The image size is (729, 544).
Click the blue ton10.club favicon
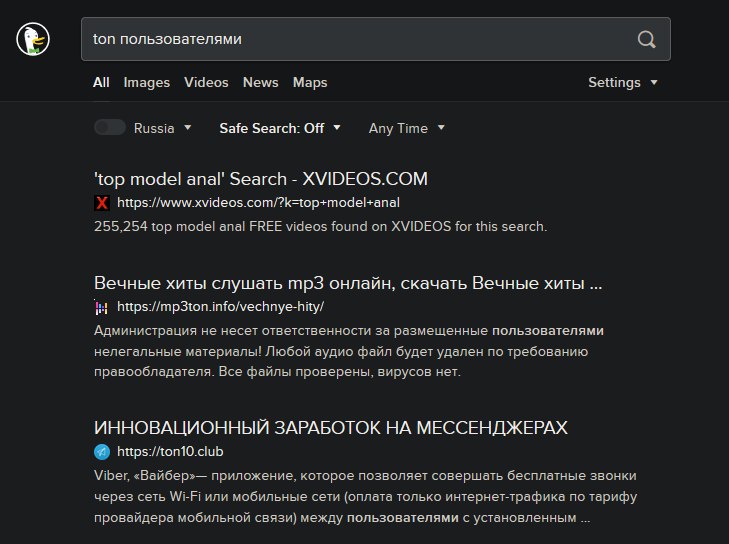point(102,452)
